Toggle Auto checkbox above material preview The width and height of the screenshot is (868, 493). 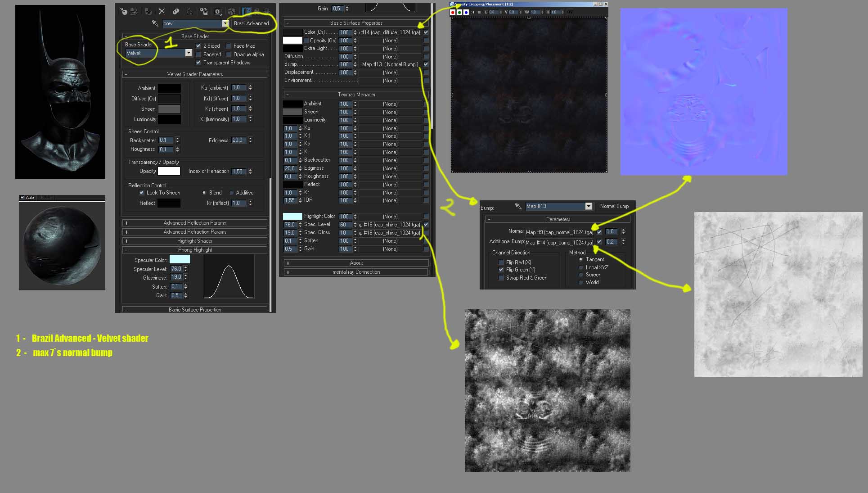point(22,197)
